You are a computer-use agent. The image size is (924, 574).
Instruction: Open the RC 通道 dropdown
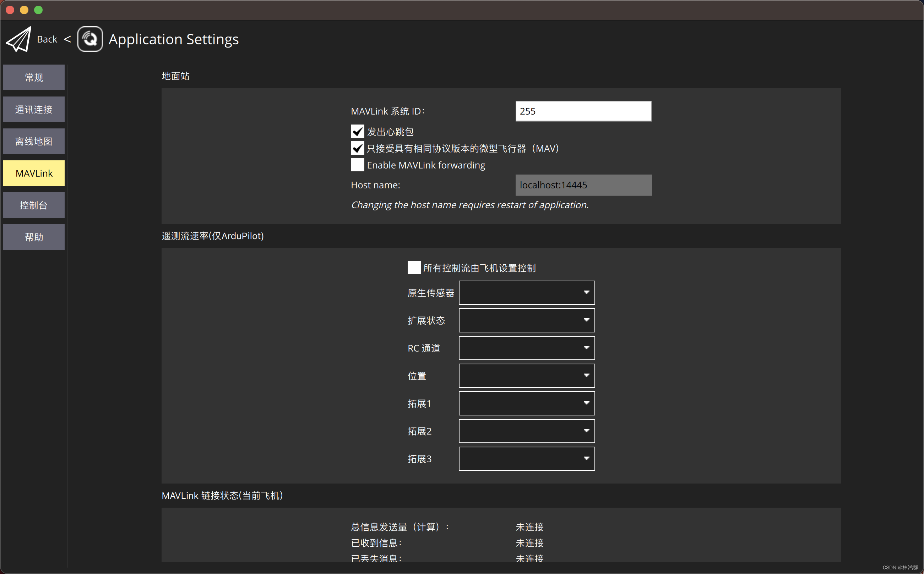coord(526,348)
